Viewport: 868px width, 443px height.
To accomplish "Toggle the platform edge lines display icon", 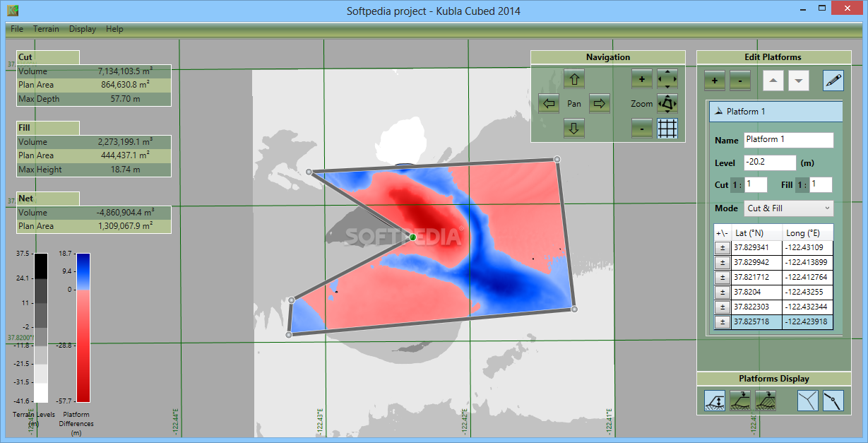I will (808, 401).
